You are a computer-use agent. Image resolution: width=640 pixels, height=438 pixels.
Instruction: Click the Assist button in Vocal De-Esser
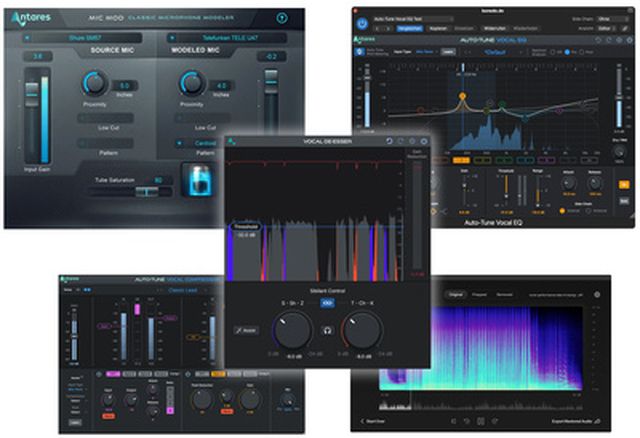(246, 330)
